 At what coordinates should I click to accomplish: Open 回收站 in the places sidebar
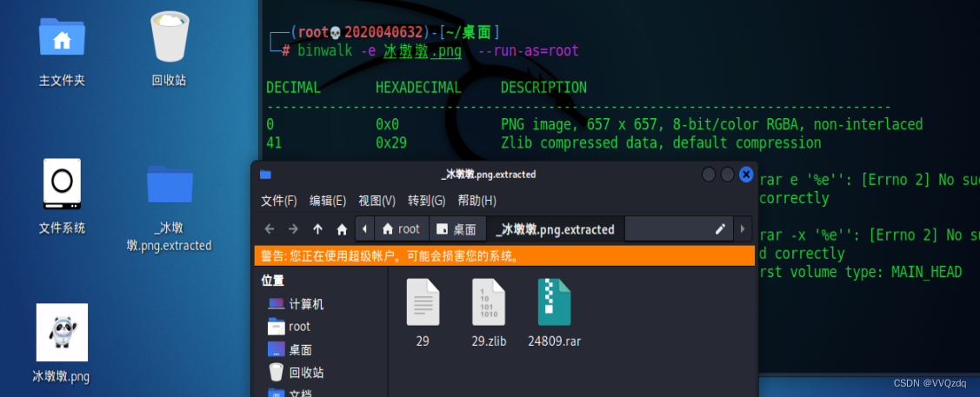[x=296, y=373]
